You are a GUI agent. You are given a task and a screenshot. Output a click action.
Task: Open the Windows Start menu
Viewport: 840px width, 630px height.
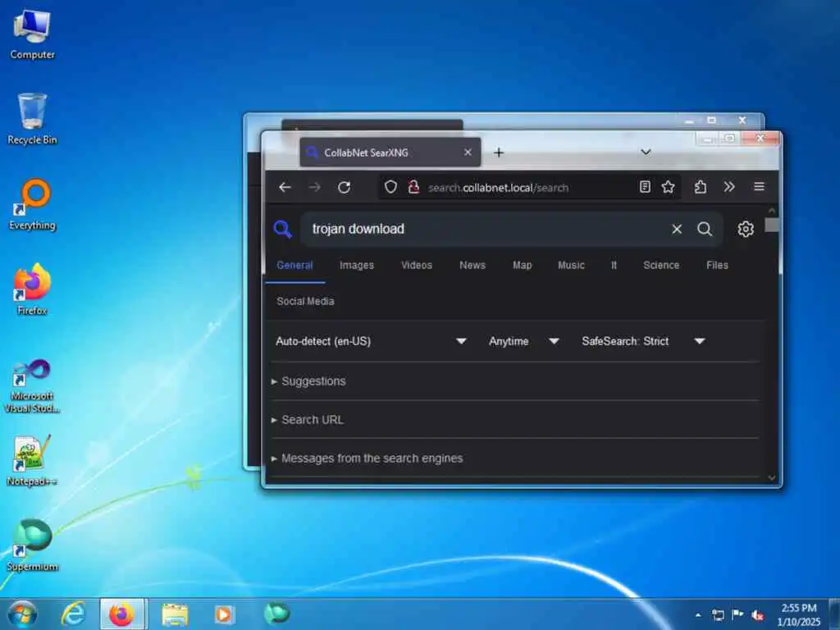pyautogui.click(x=22, y=614)
